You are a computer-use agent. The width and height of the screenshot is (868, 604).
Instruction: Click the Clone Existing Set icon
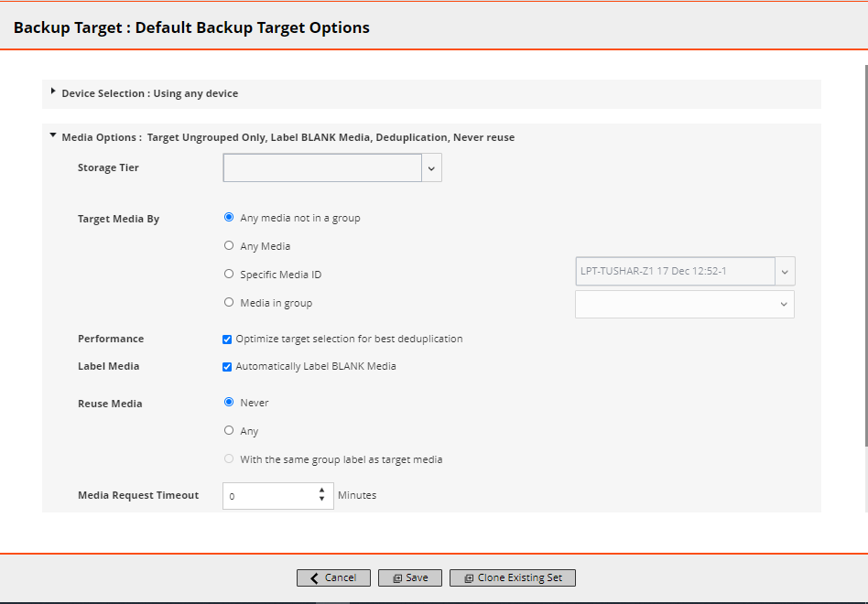pos(469,578)
